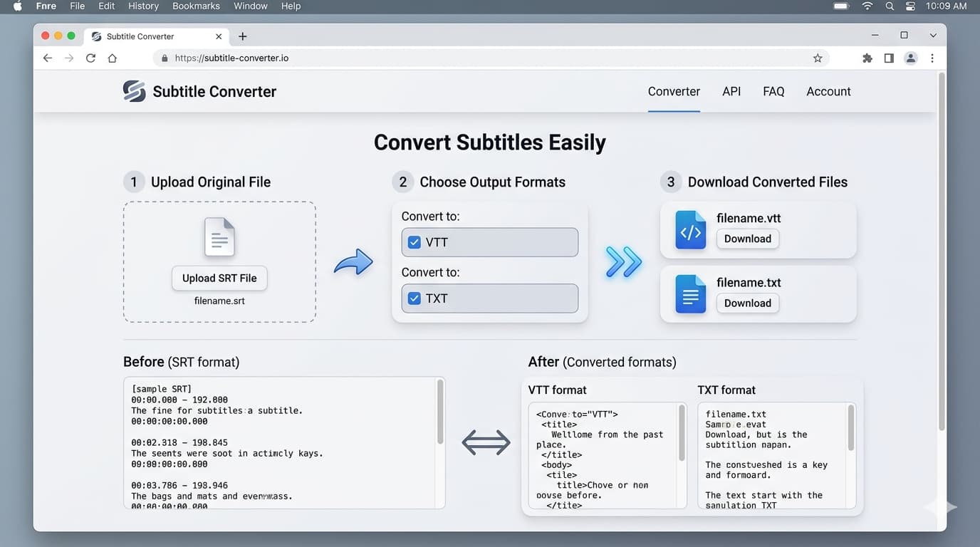The image size is (980, 547).
Task: Reload the page with the refresh icon
Action: [90, 58]
